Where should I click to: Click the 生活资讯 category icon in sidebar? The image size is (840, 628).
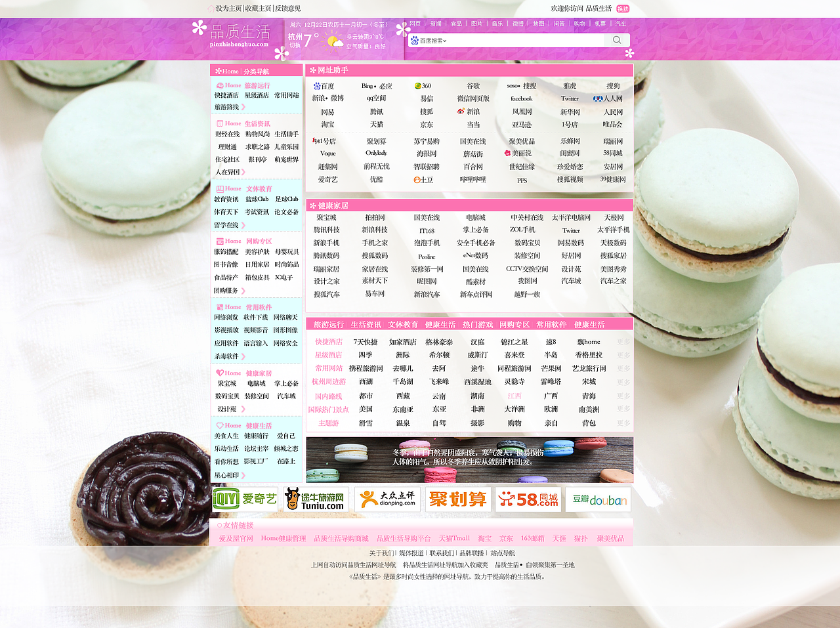(220, 123)
